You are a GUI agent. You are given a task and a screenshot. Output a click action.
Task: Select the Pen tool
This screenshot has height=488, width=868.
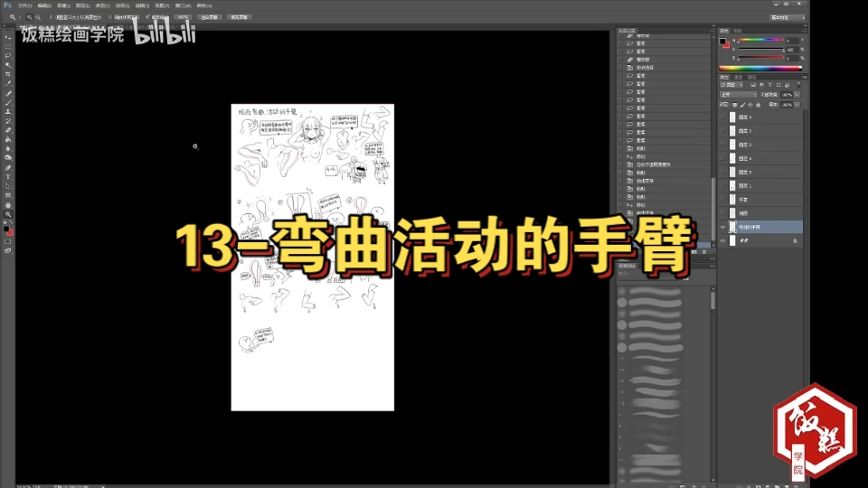[8, 168]
